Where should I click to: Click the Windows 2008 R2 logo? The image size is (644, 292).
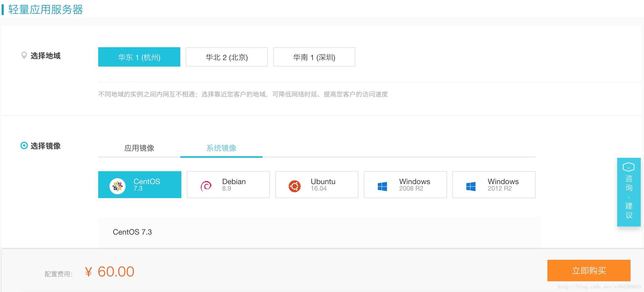[x=382, y=186]
